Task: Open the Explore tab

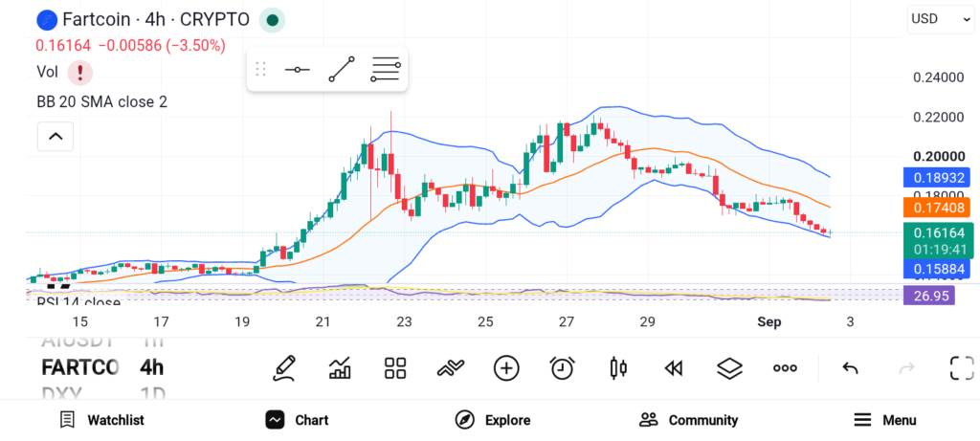Action: pos(493,420)
